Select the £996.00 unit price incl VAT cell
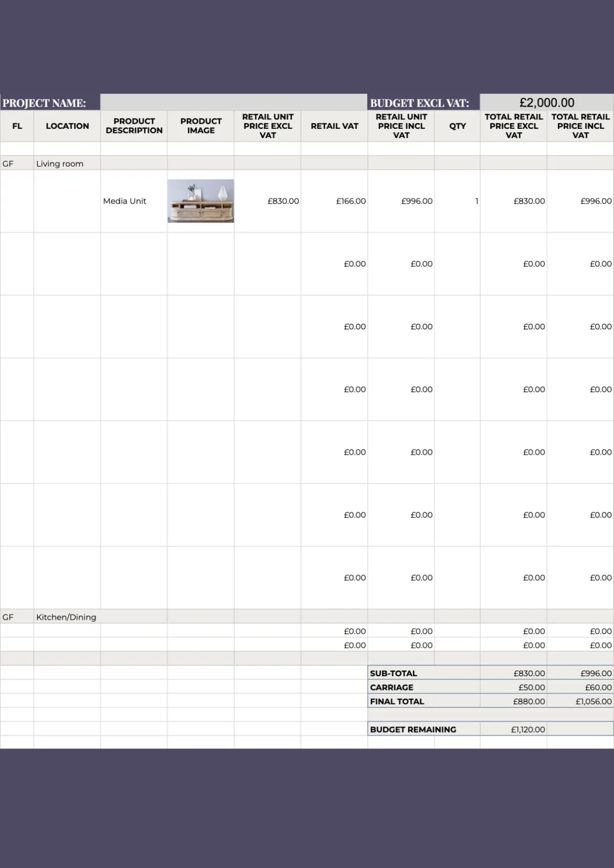The height and width of the screenshot is (868, 614). point(401,201)
